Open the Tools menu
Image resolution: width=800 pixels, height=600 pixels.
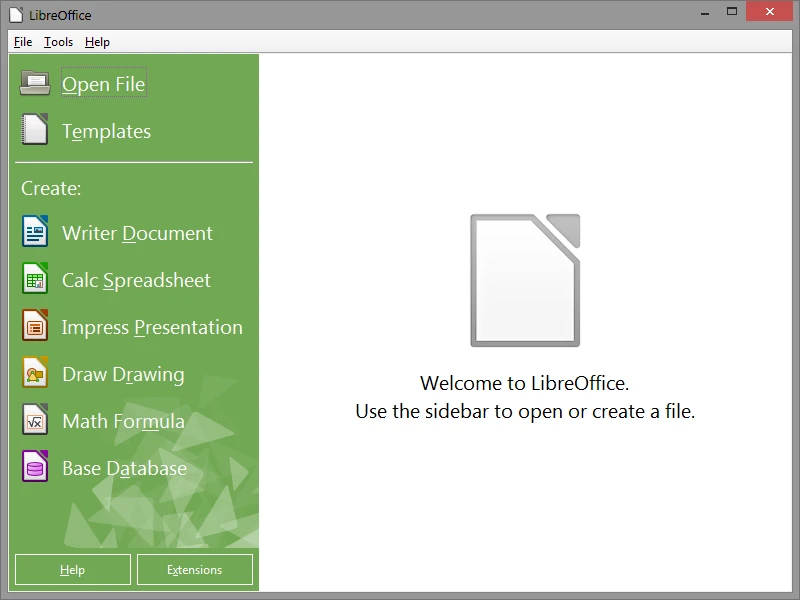tap(57, 42)
